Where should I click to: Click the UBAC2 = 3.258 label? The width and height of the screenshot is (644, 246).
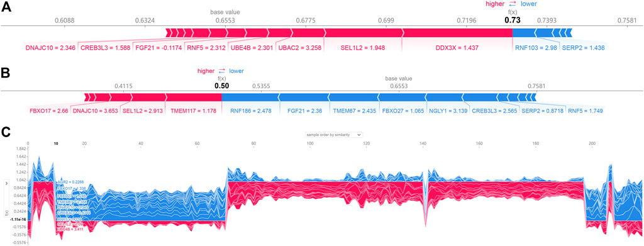300,48
